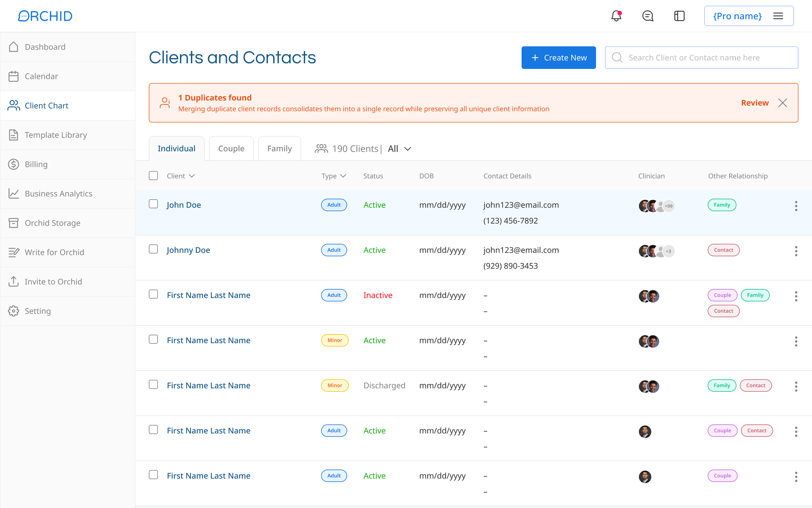This screenshot has width=812, height=508.
Task: Open the chat messages icon
Action: (648, 16)
